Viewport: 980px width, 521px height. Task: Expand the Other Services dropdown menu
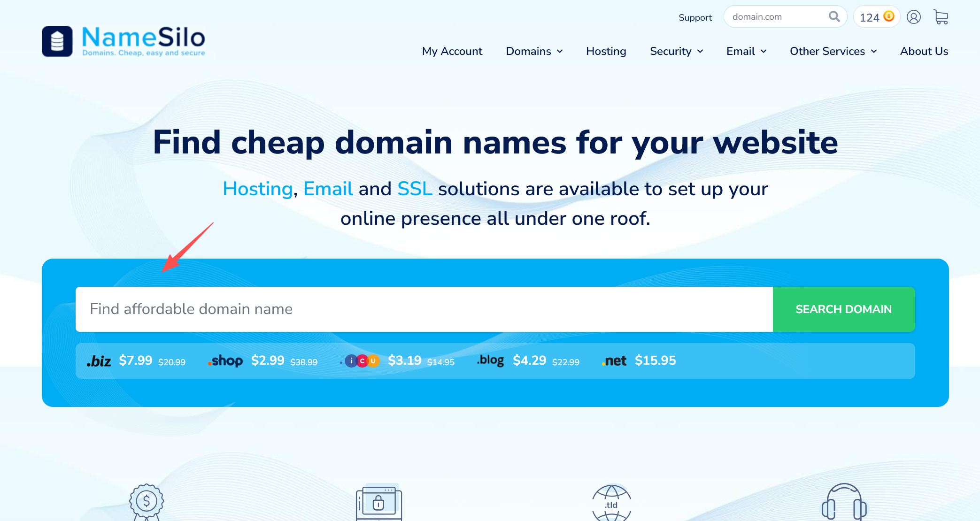point(833,51)
